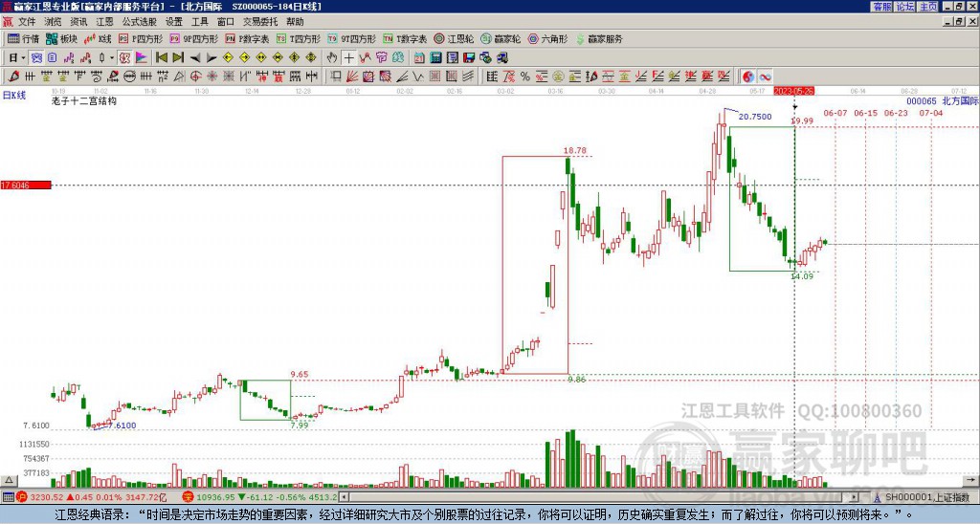Click the 18.78 peak price label
Screen dimensions: 980x524
point(575,150)
